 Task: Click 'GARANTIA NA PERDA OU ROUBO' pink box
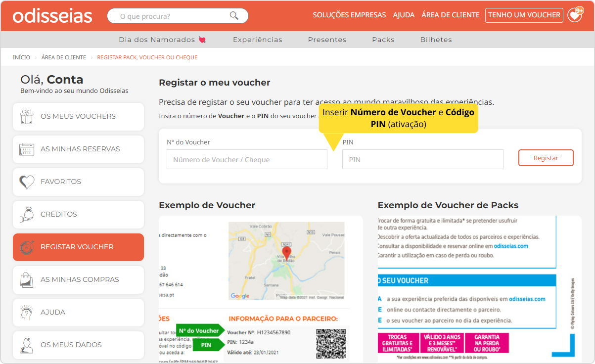[487, 343]
